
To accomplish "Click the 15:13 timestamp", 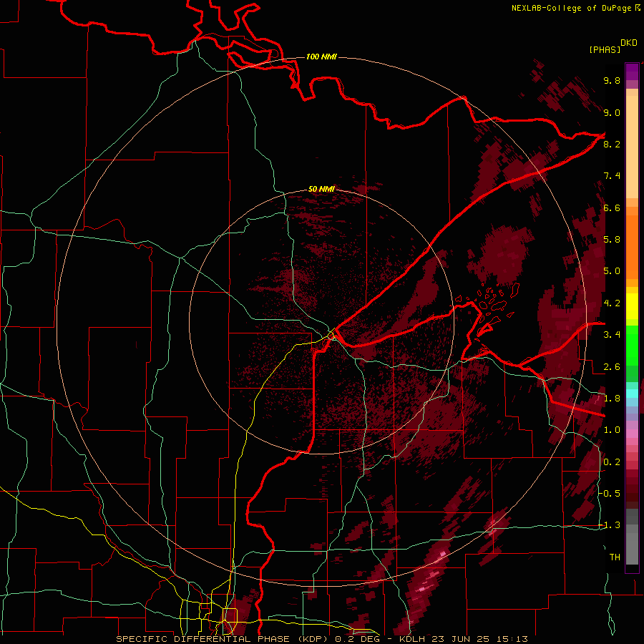I will (x=514, y=639).
